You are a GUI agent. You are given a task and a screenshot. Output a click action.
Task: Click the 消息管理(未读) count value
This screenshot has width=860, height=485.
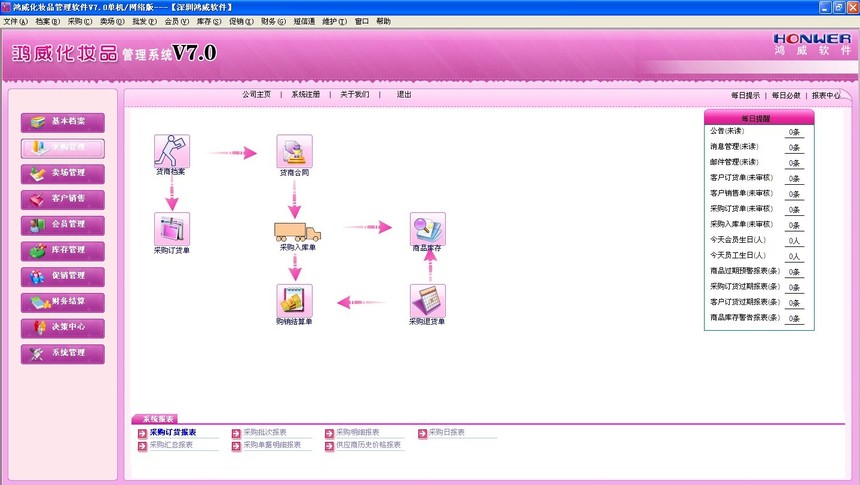pos(794,148)
